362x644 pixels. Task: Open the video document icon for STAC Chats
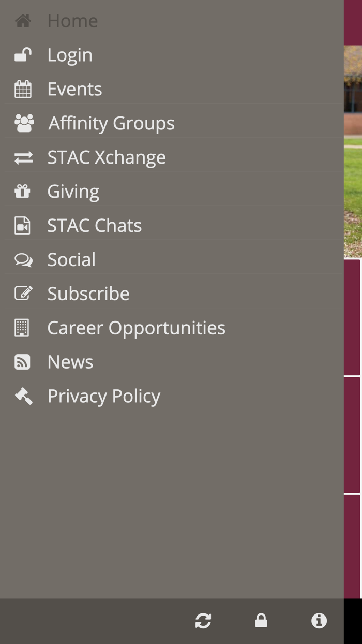point(23,225)
